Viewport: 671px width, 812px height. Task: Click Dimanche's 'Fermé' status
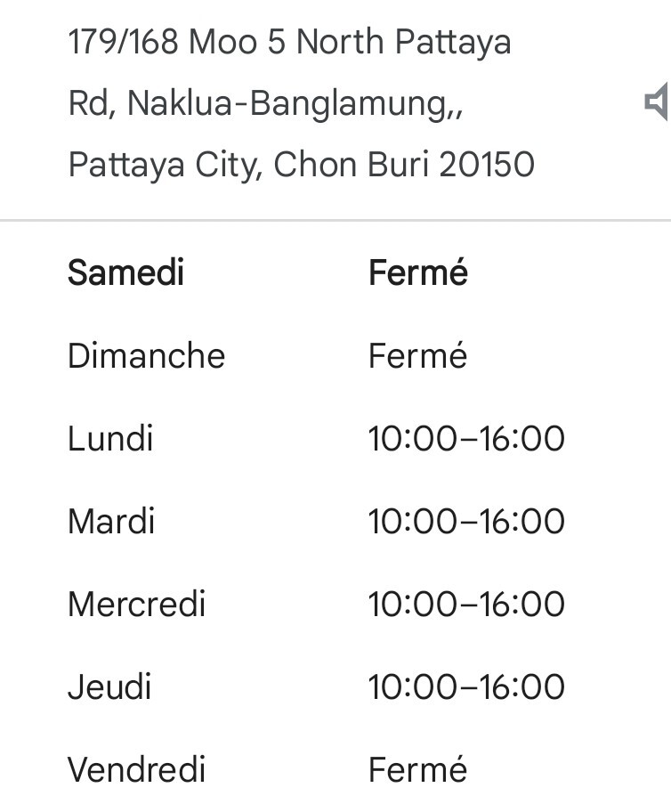tap(417, 356)
